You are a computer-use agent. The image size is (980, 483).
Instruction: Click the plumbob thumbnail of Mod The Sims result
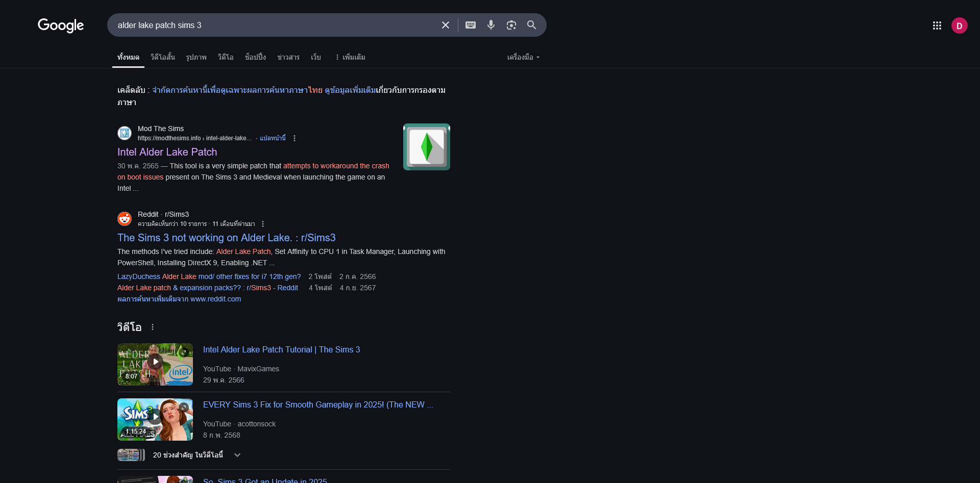[427, 147]
